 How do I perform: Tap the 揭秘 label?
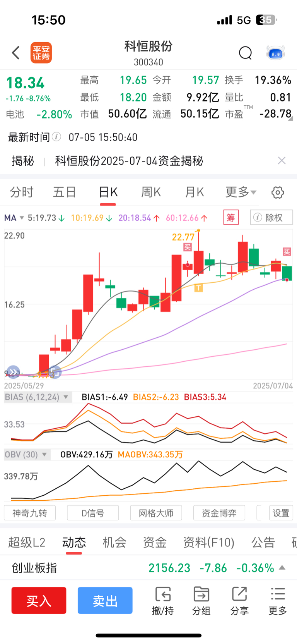tap(23, 161)
